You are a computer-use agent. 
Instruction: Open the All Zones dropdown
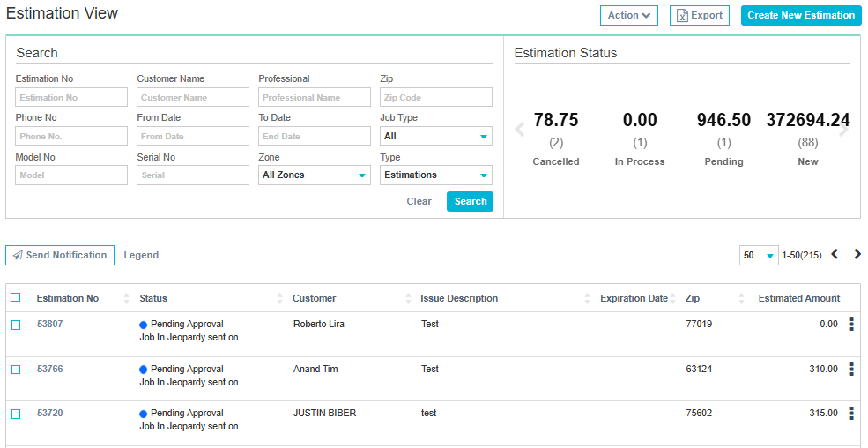coord(315,175)
